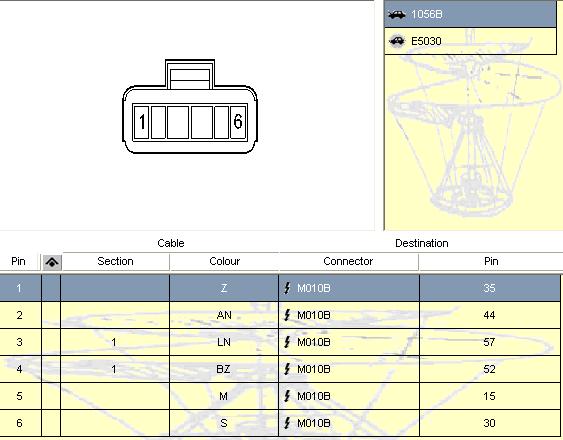Image resolution: width=563 pixels, height=440 pixels.
Task: Select row with colour M
Action: [x=280, y=396]
